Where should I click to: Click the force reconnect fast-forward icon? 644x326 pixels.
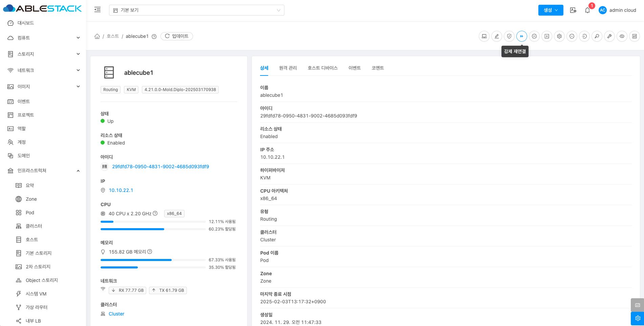coord(521,36)
